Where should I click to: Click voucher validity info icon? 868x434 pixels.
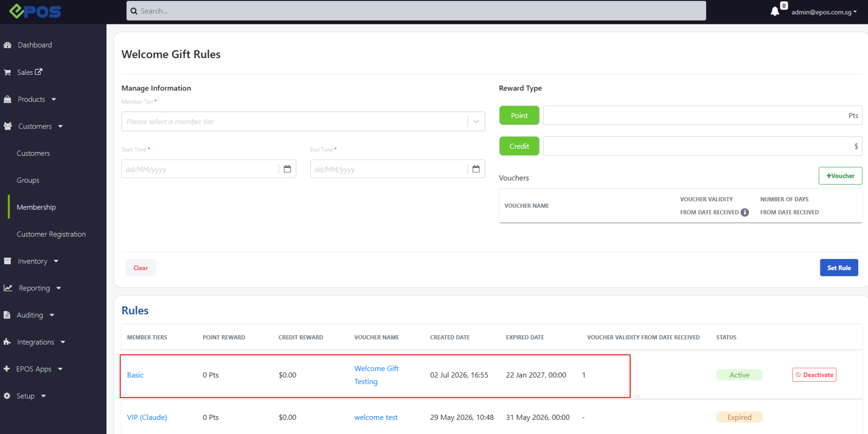(745, 212)
